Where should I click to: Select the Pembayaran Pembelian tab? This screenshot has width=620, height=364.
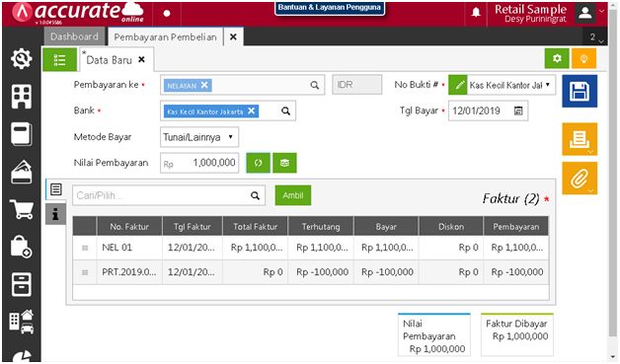(x=165, y=36)
